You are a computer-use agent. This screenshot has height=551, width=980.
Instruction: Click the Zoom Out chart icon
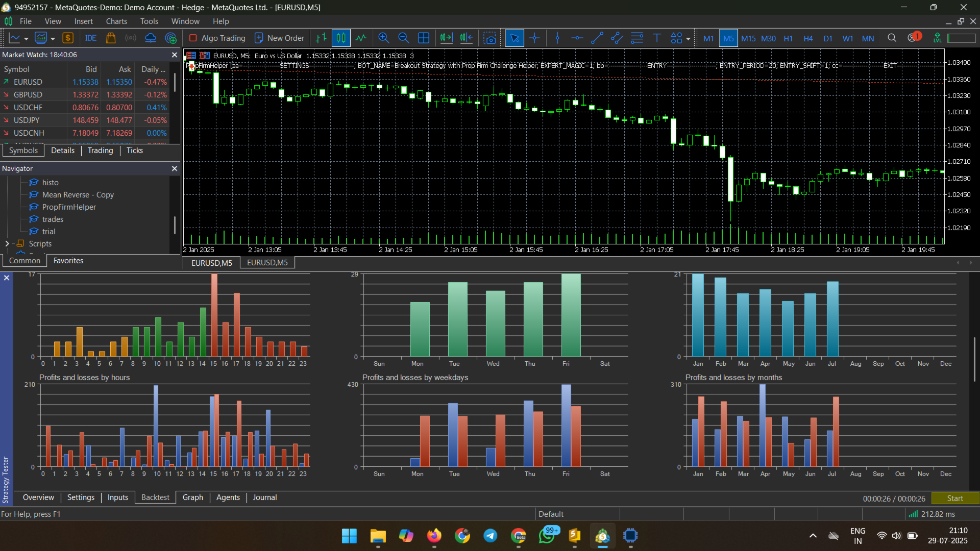coord(403,38)
